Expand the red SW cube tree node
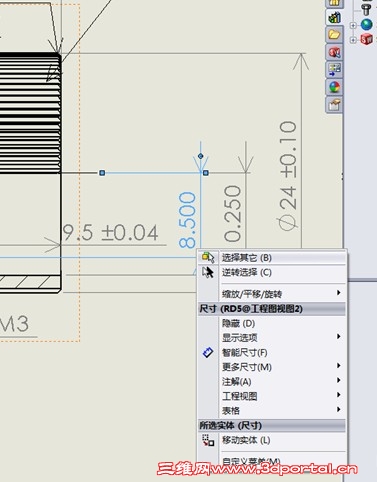This screenshot has height=482, width=377. click(353, 40)
